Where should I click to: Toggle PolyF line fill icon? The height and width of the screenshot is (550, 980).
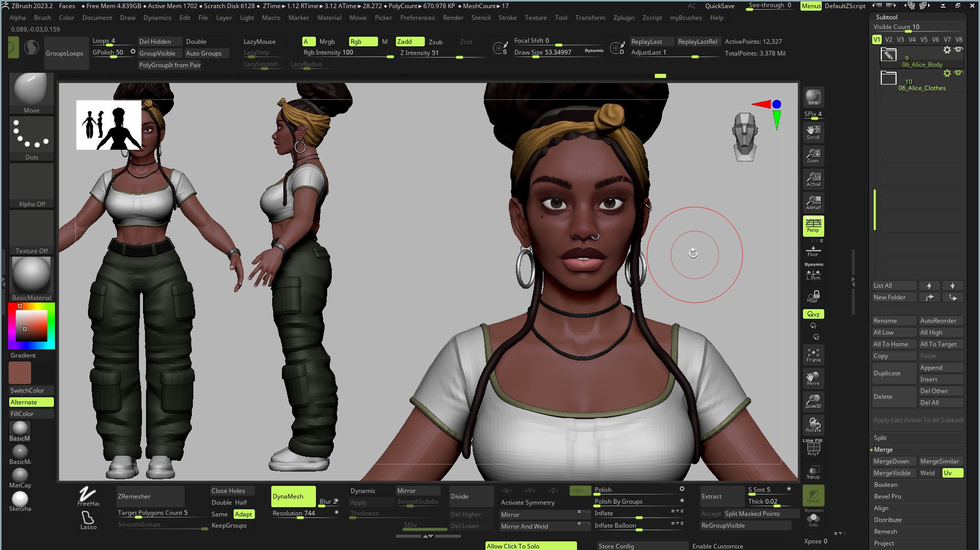coord(813,449)
